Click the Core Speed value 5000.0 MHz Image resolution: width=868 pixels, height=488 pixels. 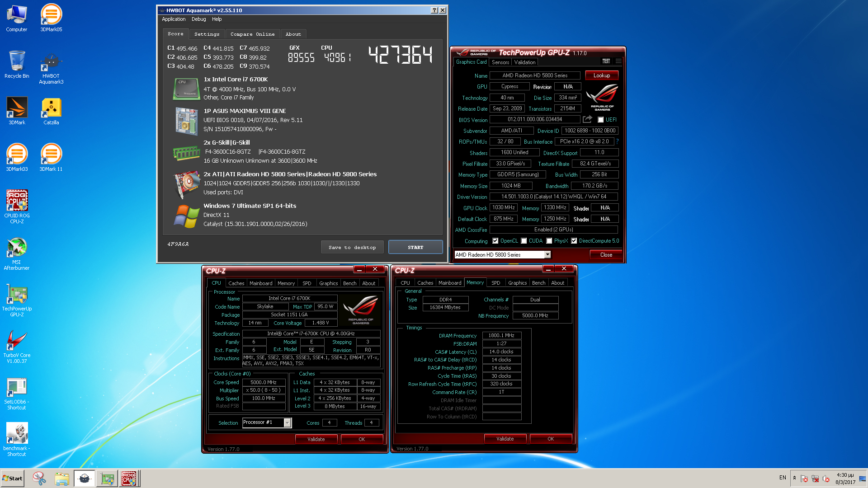pos(264,382)
